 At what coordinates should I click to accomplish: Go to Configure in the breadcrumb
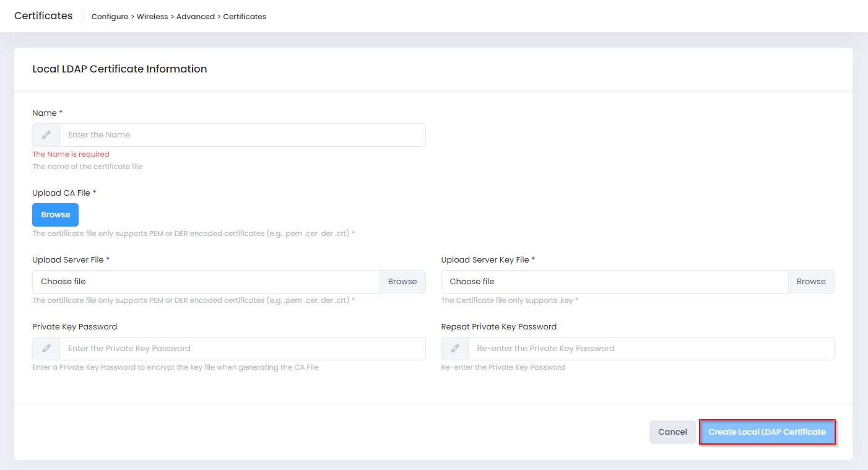(x=110, y=17)
